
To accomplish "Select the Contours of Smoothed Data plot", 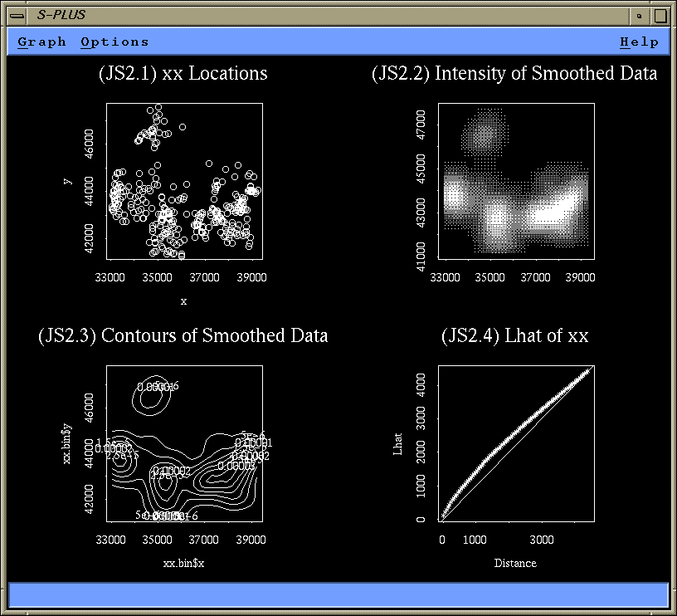I will [x=185, y=443].
